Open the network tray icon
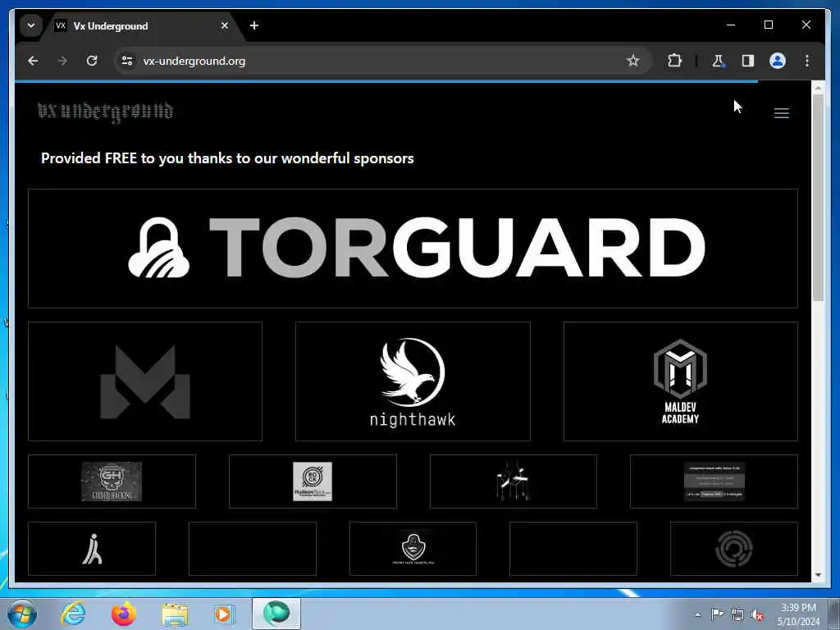Image resolution: width=840 pixels, height=630 pixels. [737, 614]
